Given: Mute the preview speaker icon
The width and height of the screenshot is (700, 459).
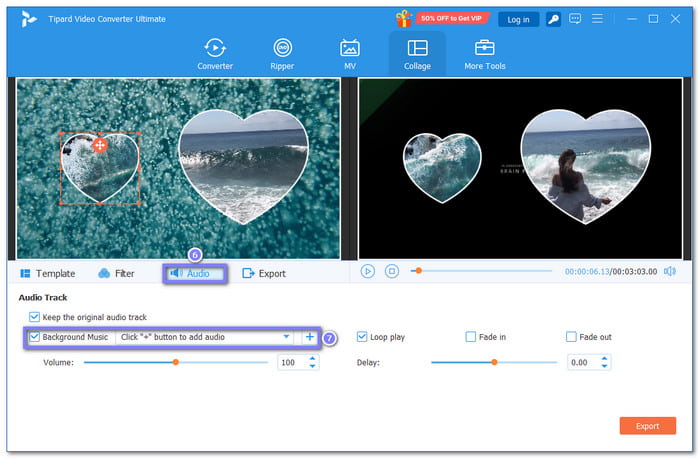Looking at the screenshot, I should 669,271.
